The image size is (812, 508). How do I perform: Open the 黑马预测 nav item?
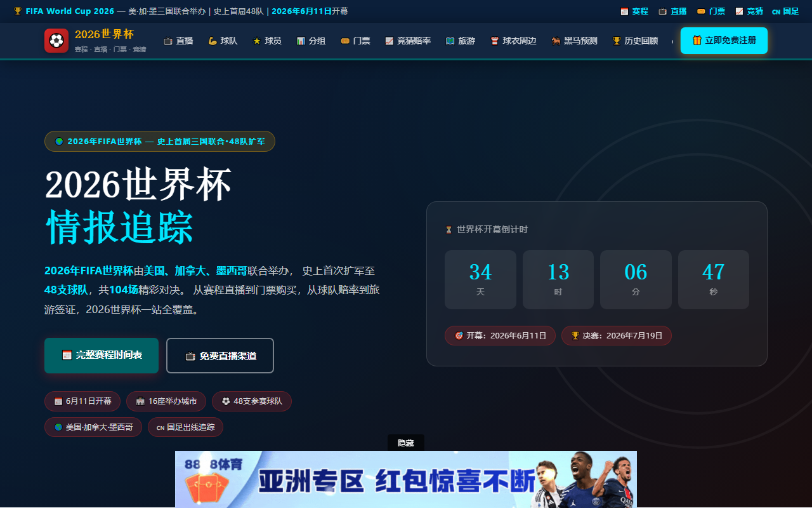tap(574, 41)
